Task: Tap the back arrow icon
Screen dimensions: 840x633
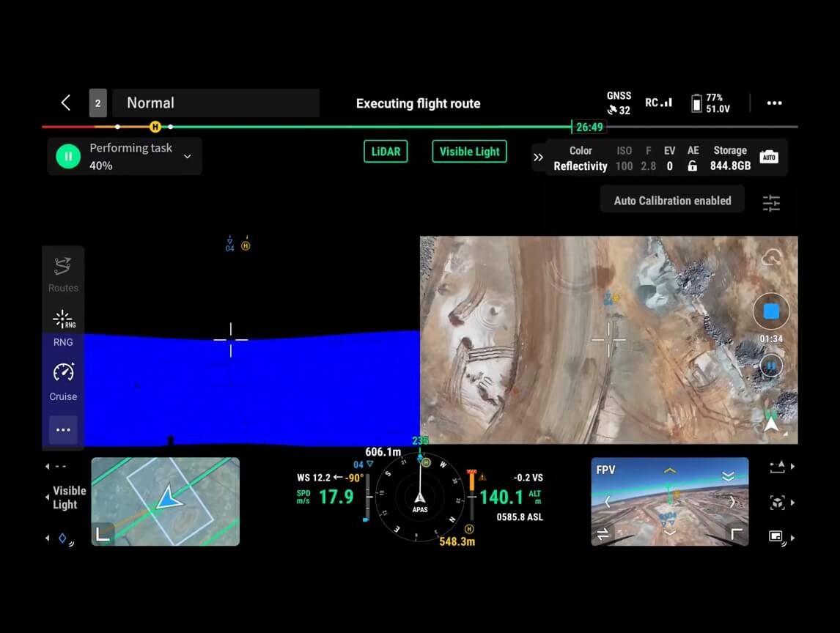Action: [66, 103]
